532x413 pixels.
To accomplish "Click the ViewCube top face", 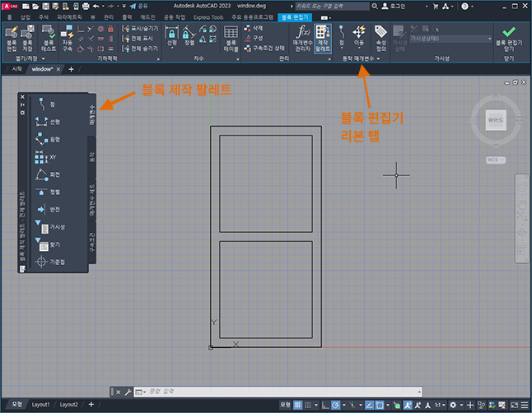I will pyautogui.click(x=496, y=120).
